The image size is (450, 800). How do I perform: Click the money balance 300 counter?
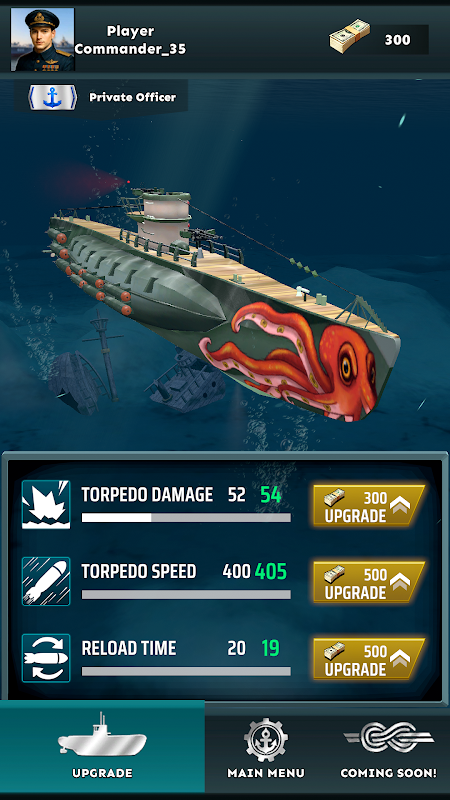(397, 40)
